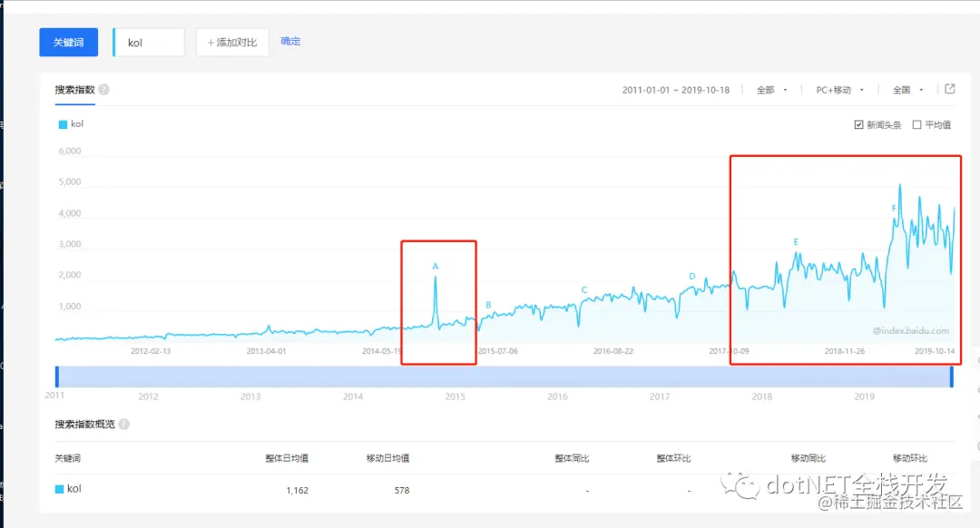Click the 2012-02-13 date axis label
Image resolution: width=980 pixels, height=528 pixels.
[151, 351]
